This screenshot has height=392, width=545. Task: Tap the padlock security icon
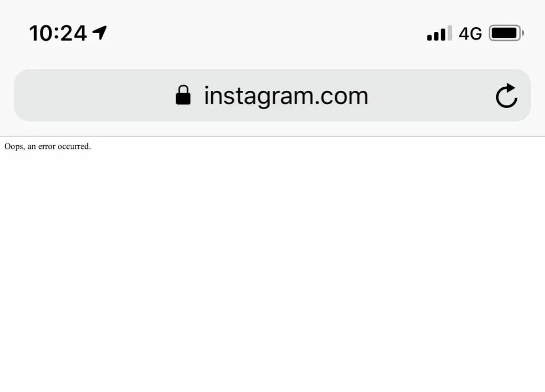(x=183, y=95)
